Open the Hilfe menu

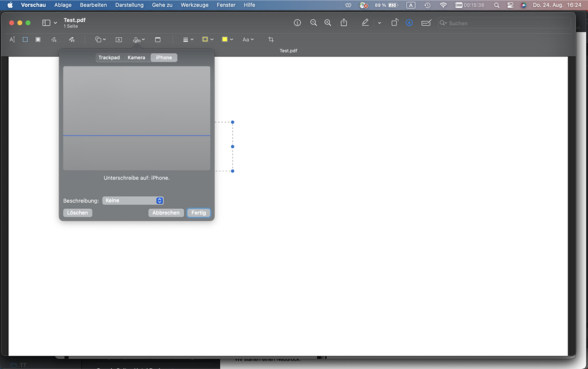pyautogui.click(x=249, y=5)
